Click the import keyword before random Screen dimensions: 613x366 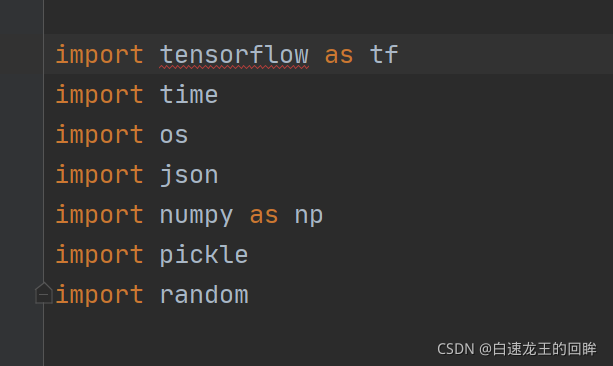point(99,295)
